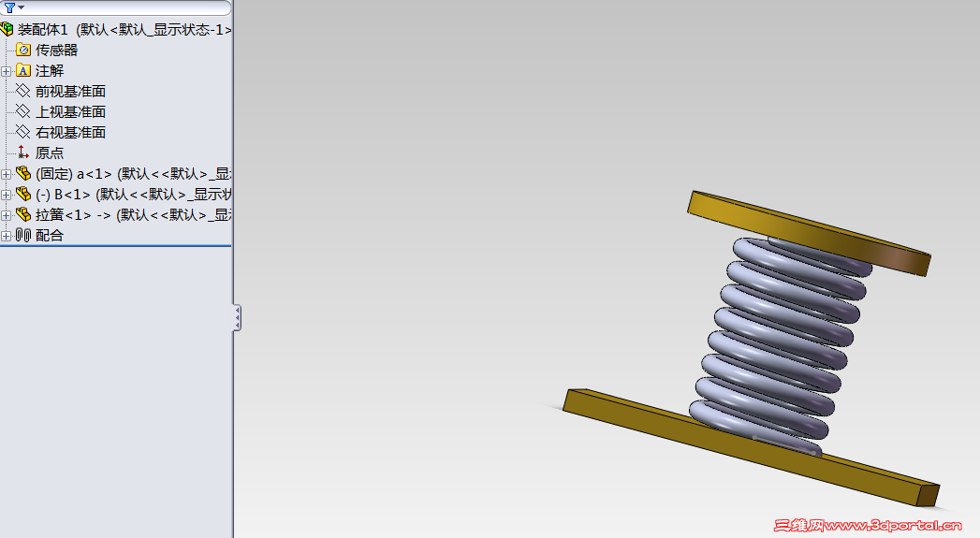Select the 右视基准面 right plane
The image size is (980, 538).
[x=70, y=133]
